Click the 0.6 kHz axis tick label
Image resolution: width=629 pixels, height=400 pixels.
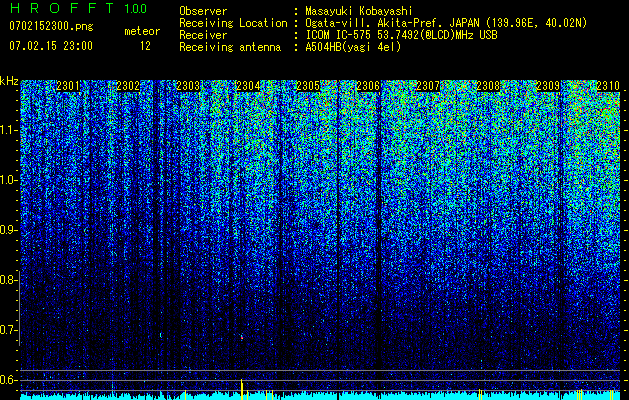(9, 380)
